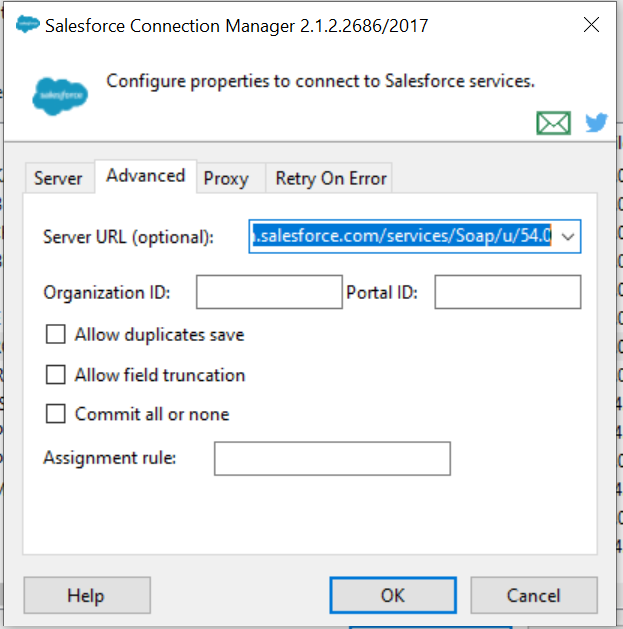Image resolution: width=623 pixels, height=629 pixels.
Task: Click the Assignment rule input box
Action: point(332,459)
